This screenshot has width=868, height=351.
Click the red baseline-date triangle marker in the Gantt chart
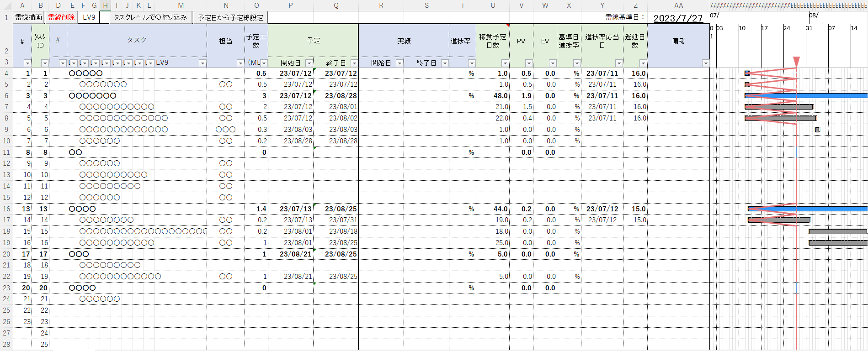pos(796,62)
